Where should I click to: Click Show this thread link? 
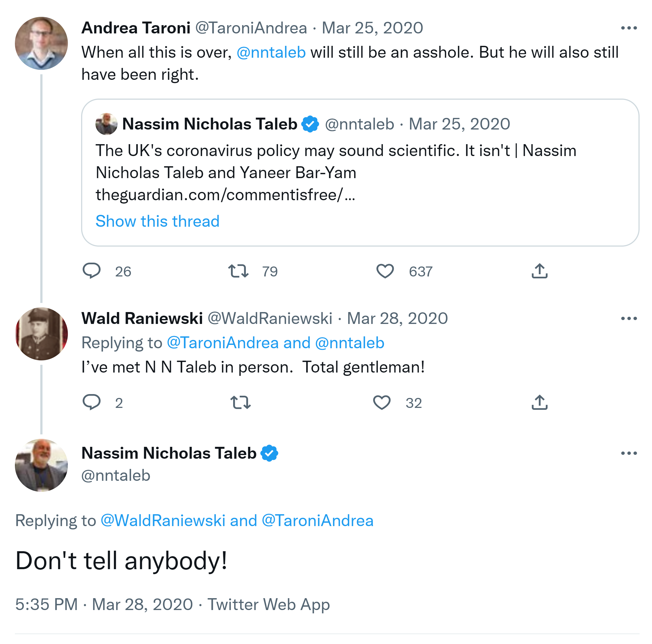point(157,221)
